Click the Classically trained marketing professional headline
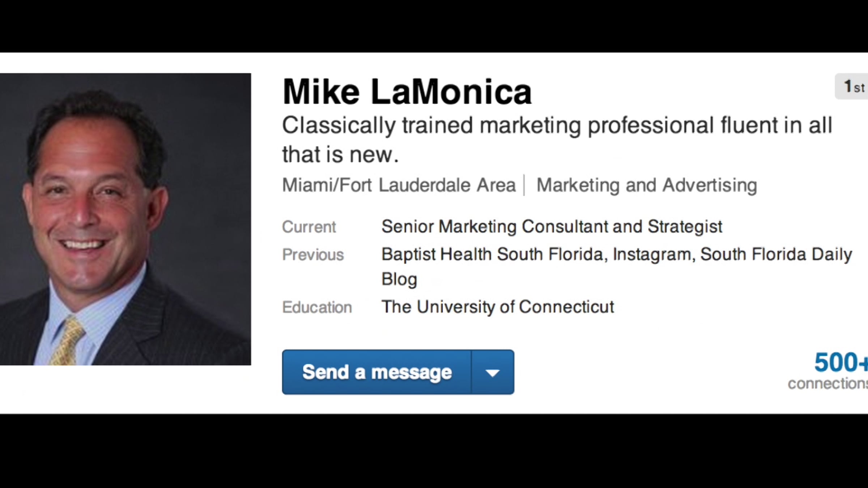Viewport: 868px width, 488px height. click(x=557, y=126)
